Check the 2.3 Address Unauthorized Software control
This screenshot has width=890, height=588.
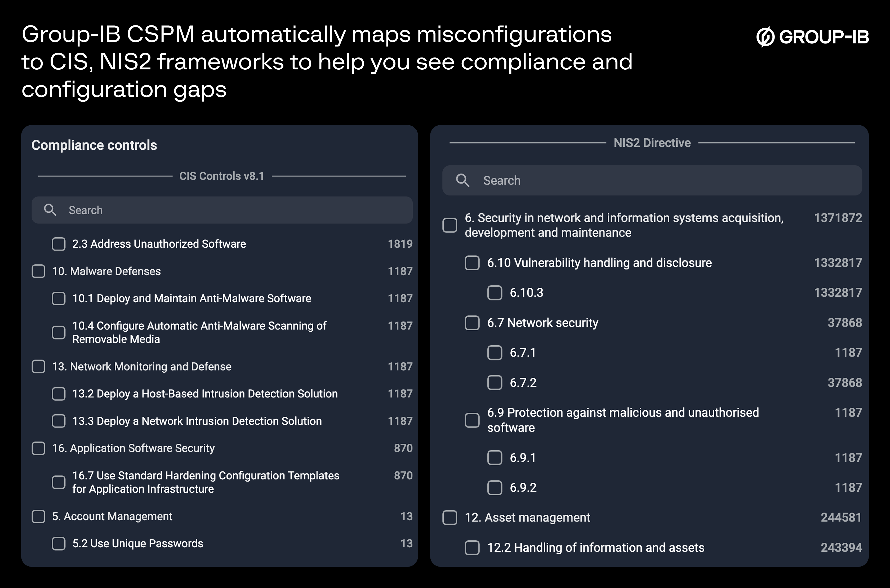(x=59, y=244)
